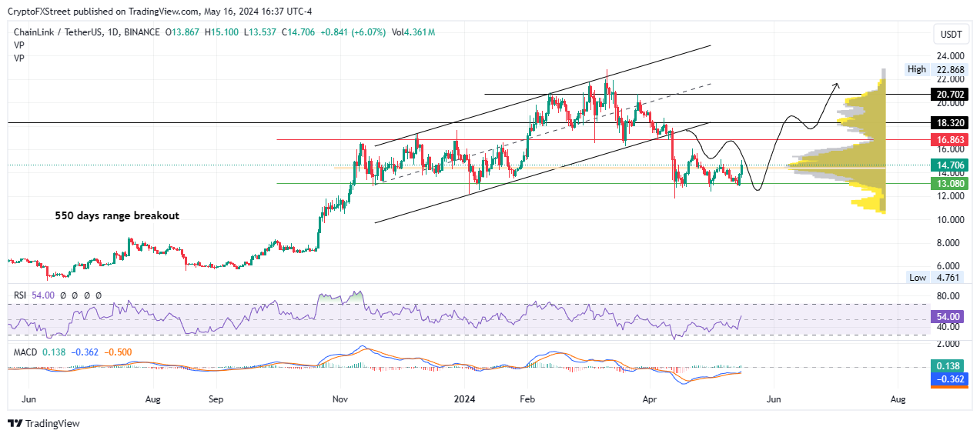Click the '550 days range breakout' text
This screenshot has width=980, height=437.
117,216
